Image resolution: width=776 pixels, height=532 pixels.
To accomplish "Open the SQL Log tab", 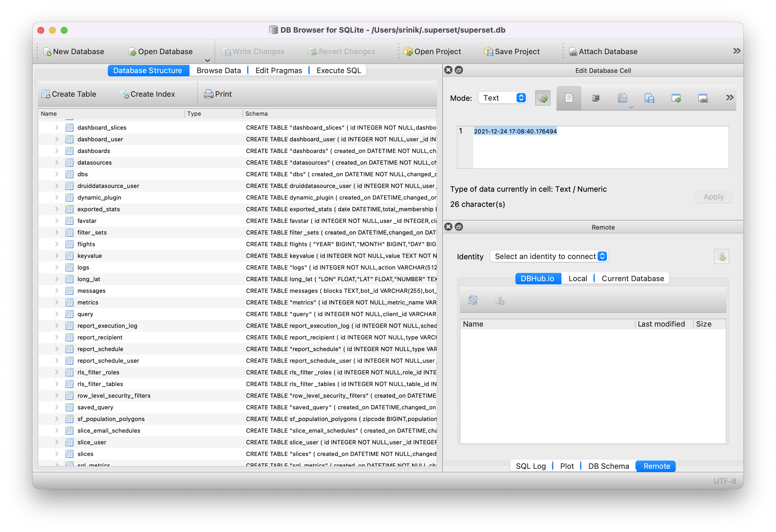I will 531,466.
